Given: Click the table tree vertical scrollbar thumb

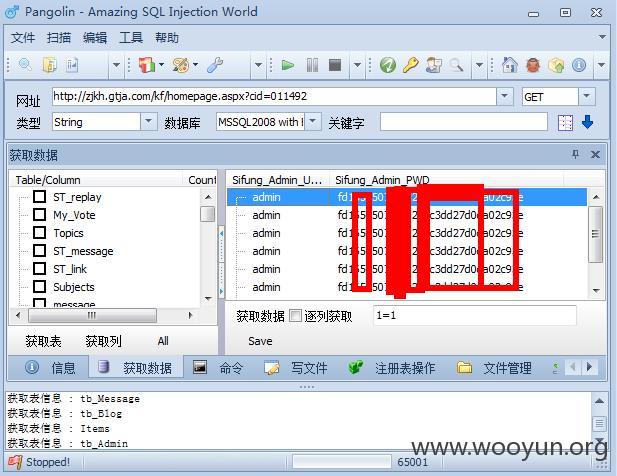Looking at the screenshot, I should coord(208,214).
